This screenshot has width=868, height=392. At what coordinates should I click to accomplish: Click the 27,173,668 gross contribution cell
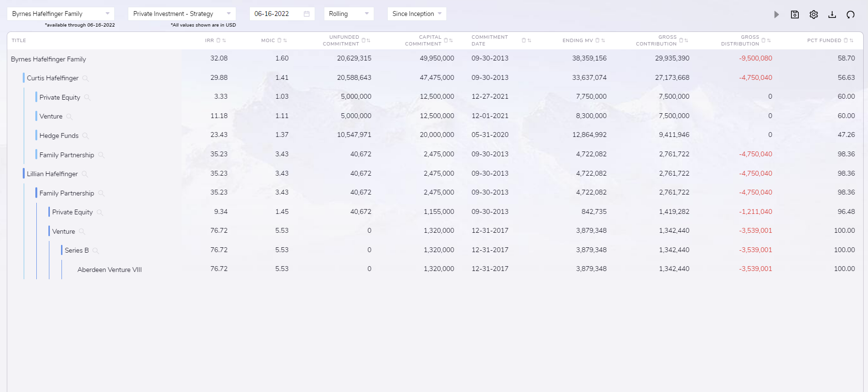[672, 77]
